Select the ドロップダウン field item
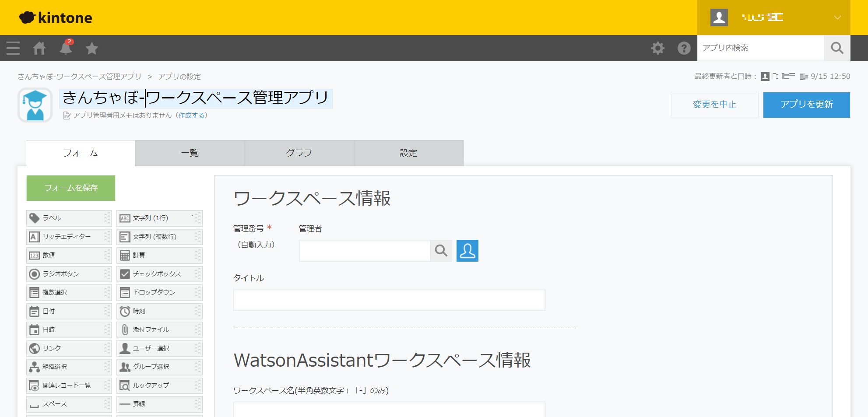The image size is (868, 417). tap(159, 292)
